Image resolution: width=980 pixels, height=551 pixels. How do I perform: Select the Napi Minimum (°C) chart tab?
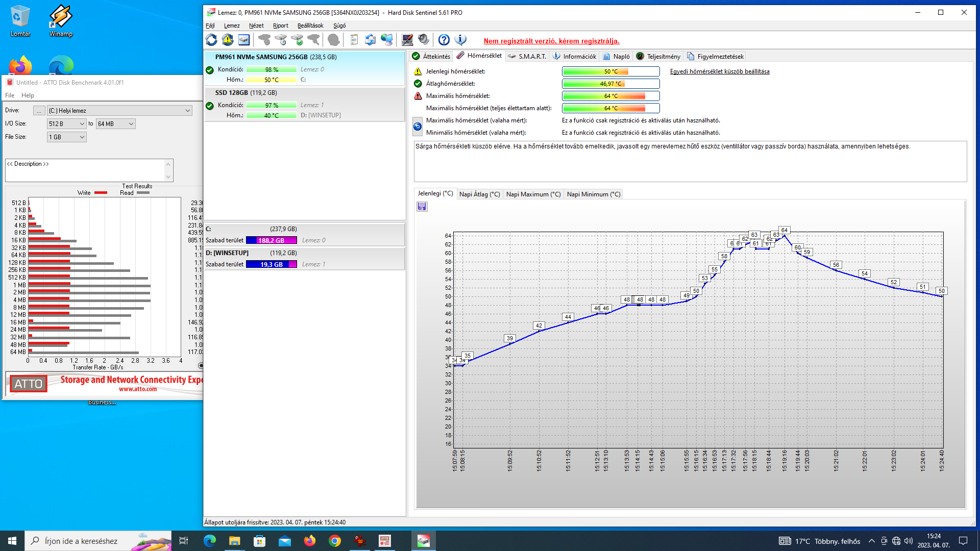click(594, 194)
